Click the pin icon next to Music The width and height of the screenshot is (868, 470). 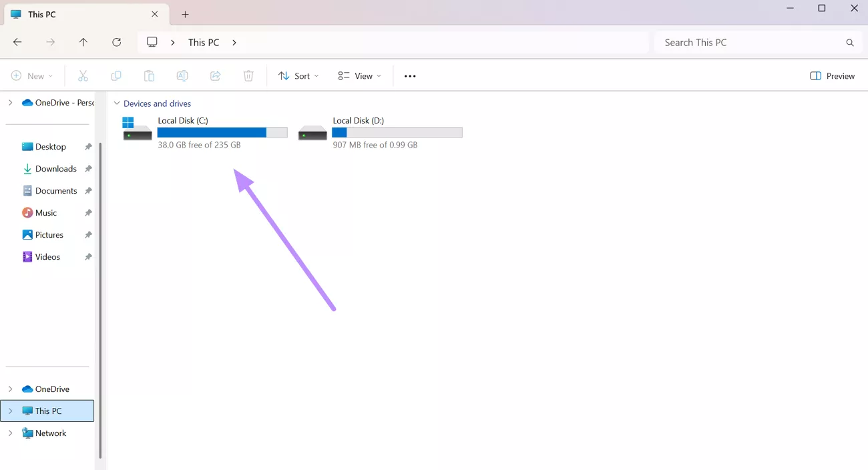pos(87,212)
